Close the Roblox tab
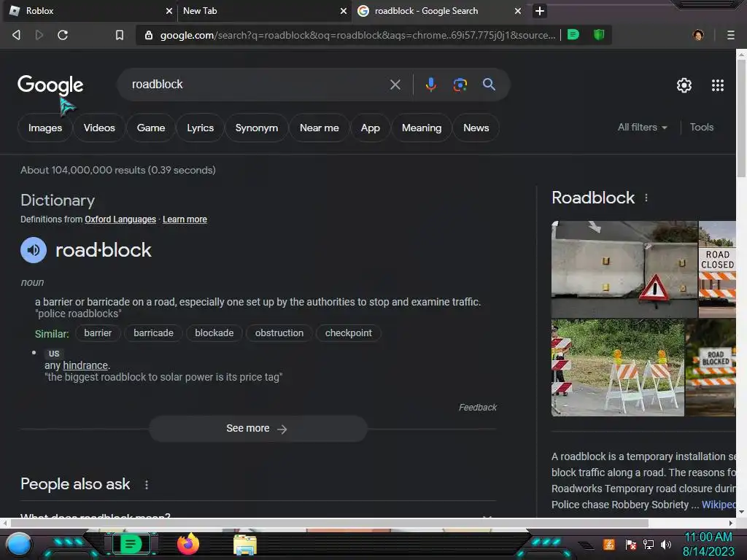 pyautogui.click(x=169, y=11)
